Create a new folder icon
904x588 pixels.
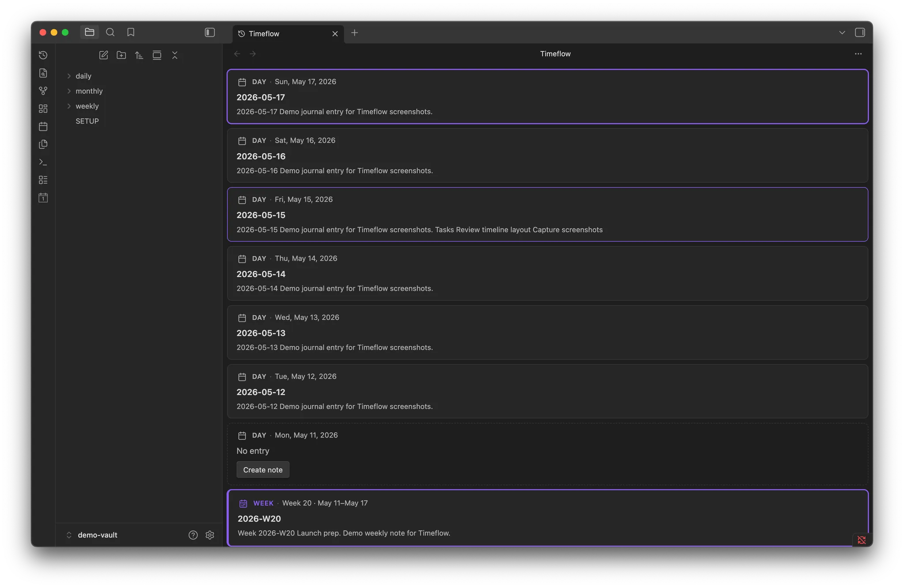[x=121, y=55]
